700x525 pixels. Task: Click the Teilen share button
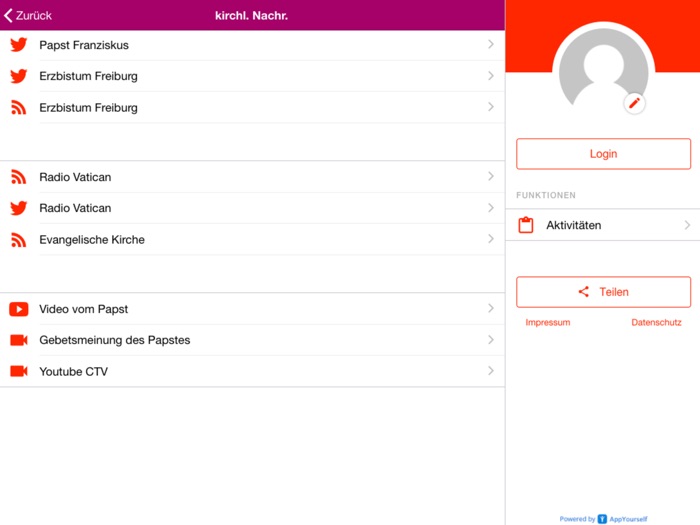coord(603,292)
